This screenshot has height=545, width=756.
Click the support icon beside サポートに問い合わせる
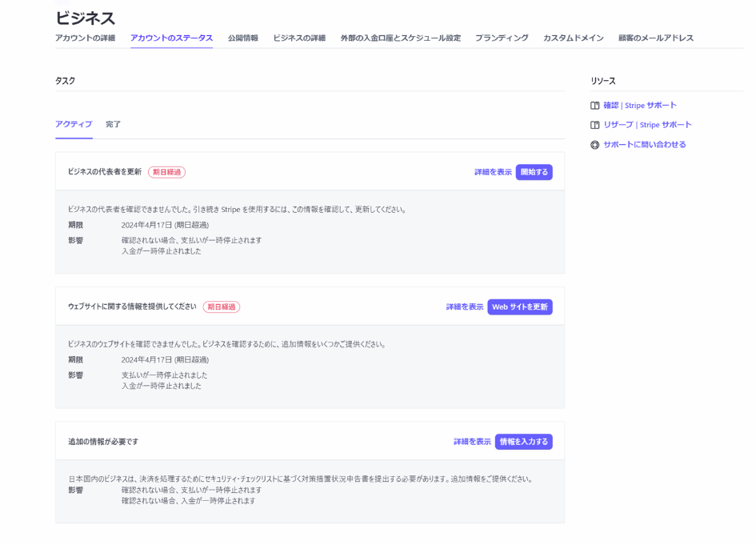(x=595, y=145)
